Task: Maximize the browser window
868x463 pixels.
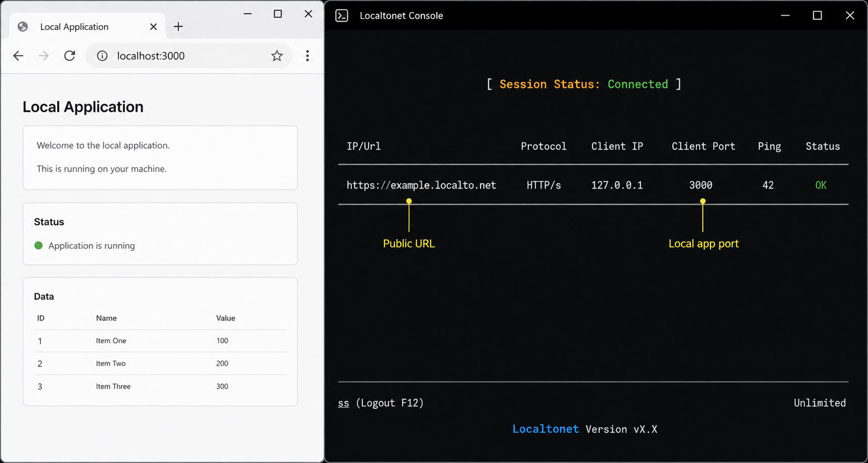Action: (278, 14)
